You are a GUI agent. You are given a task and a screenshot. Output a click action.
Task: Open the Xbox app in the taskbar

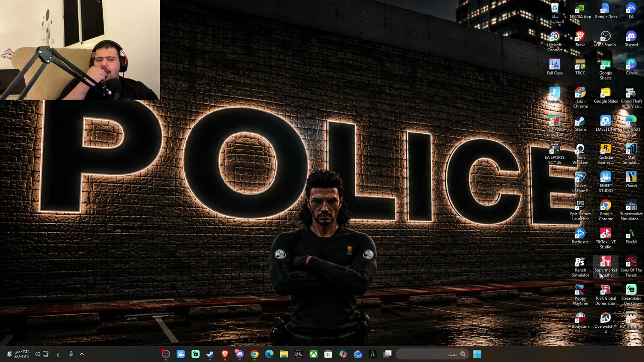coord(313,354)
